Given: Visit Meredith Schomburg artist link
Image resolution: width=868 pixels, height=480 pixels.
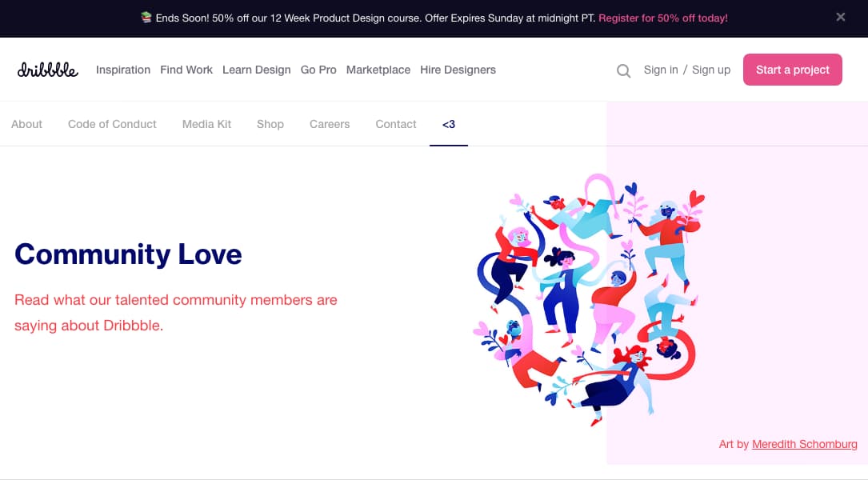Looking at the screenshot, I should pos(804,444).
